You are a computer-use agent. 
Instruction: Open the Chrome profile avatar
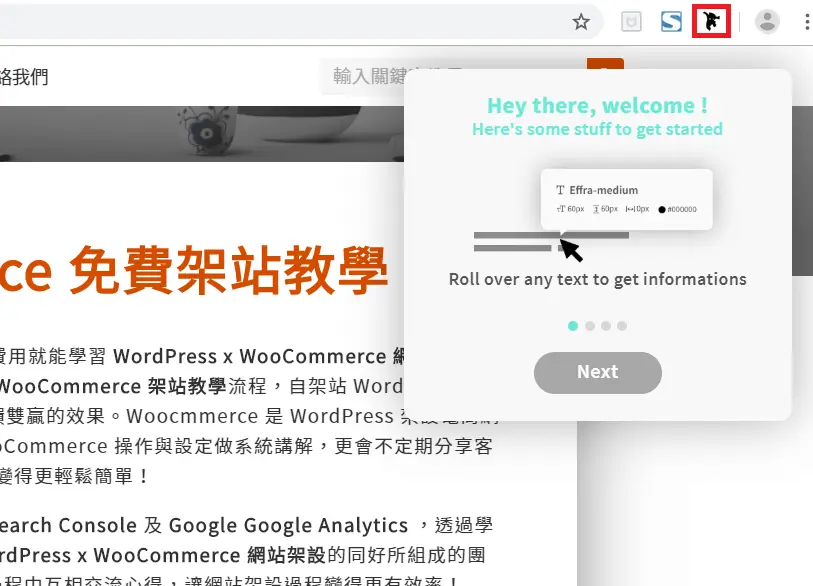click(x=767, y=22)
